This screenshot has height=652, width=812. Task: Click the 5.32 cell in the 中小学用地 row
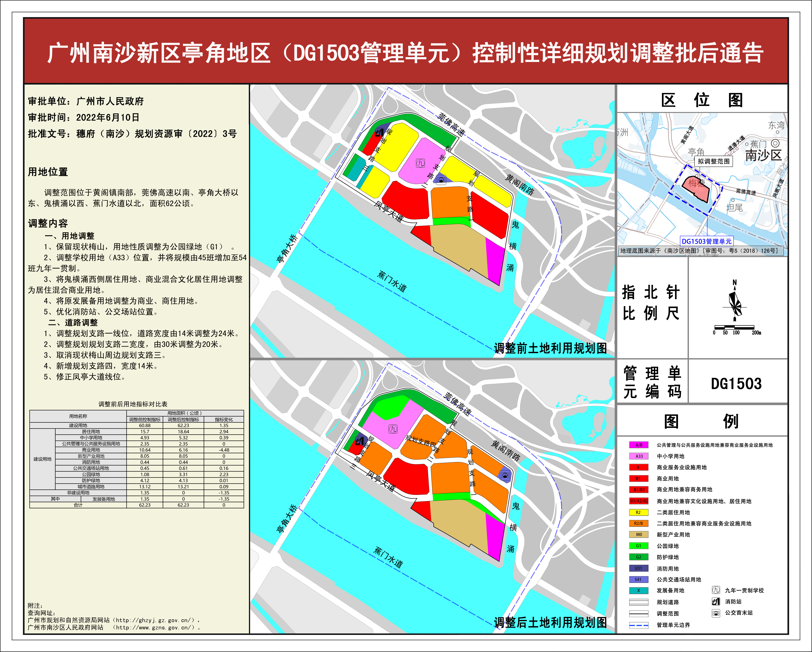(x=183, y=437)
